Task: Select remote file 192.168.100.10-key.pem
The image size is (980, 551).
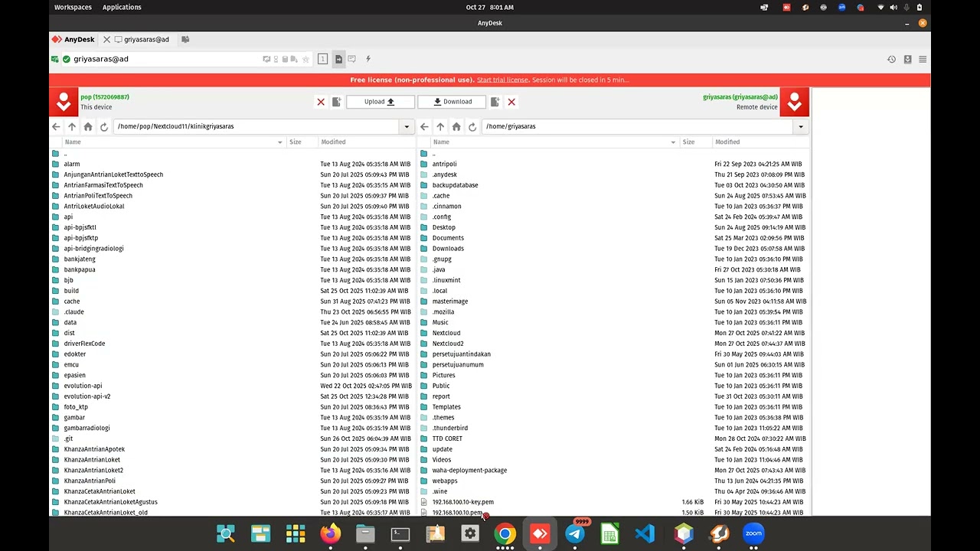Action: [462, 502]
